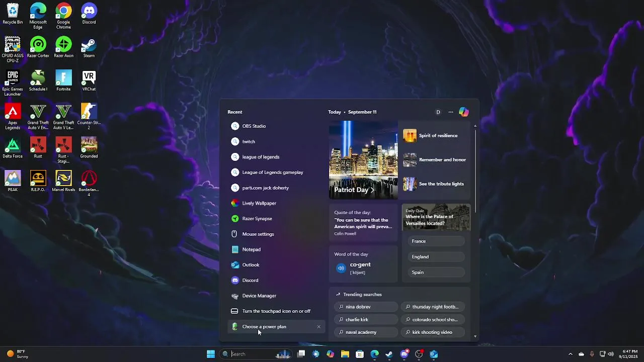Open Copilot icon in search panel header
644x362 pixels.
[464, 112]
